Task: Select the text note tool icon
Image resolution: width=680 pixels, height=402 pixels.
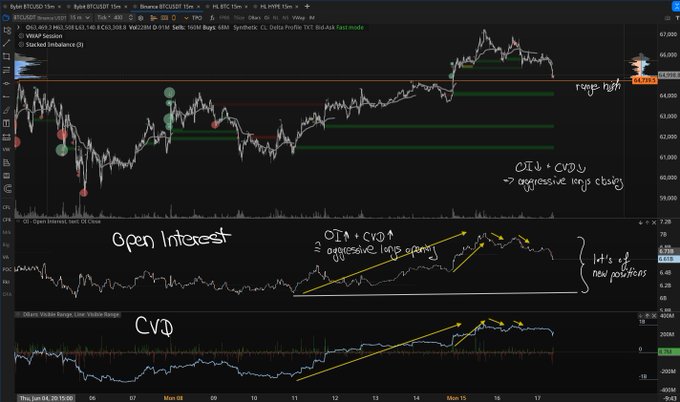Action: [x=7, y=163]
